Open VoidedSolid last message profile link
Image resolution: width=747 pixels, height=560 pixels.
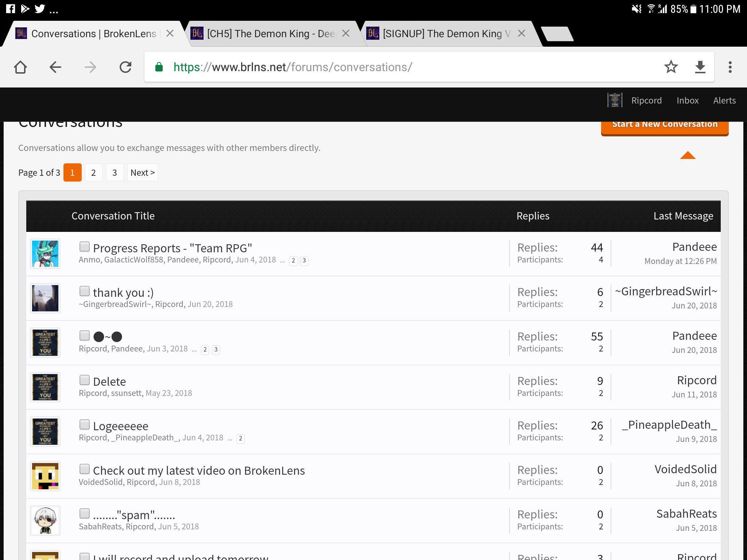686,469
